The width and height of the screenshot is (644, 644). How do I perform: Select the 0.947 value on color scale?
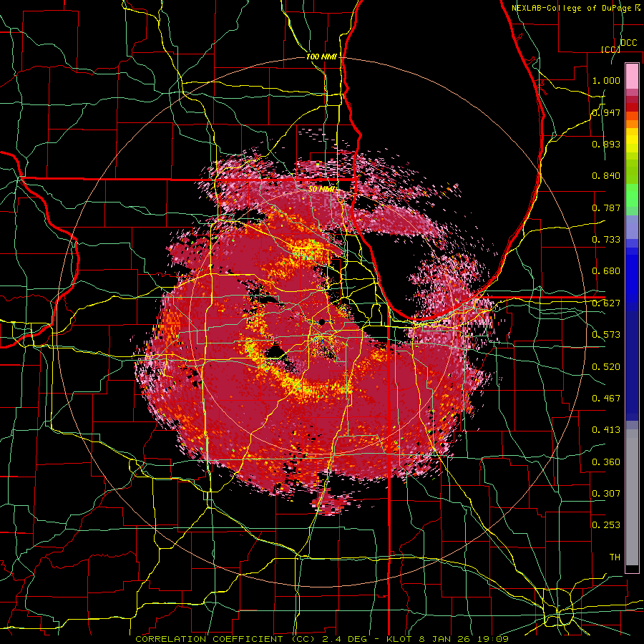[606, 112]
